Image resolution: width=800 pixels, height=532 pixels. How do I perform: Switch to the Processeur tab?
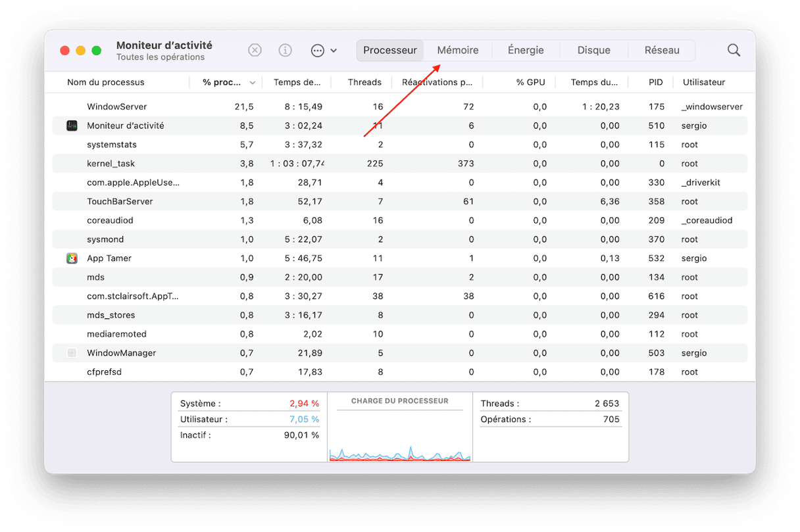[x=390, y=50]
